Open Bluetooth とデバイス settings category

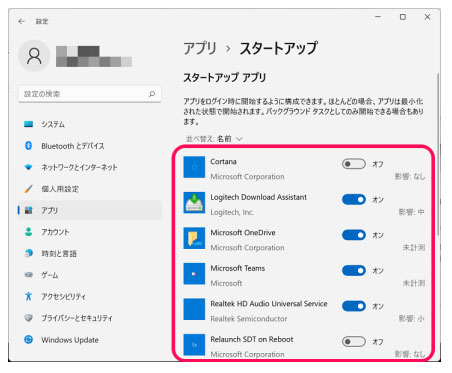90,146
